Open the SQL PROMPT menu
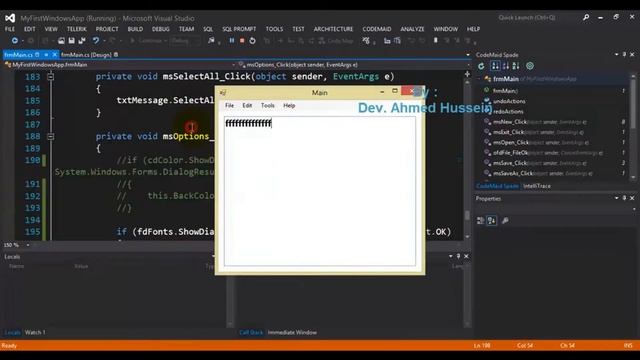640x360 pixels. (x=239, y=29)
